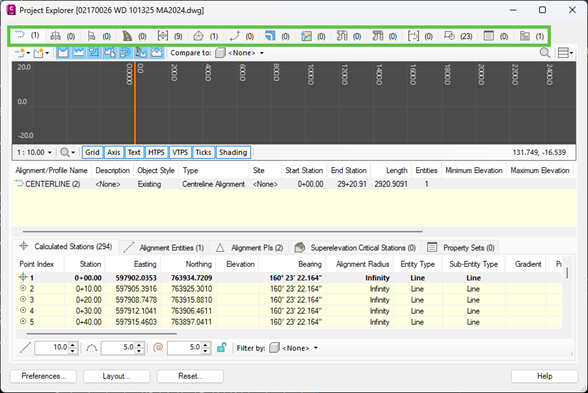Click the Reset... button

pos(190,376)
